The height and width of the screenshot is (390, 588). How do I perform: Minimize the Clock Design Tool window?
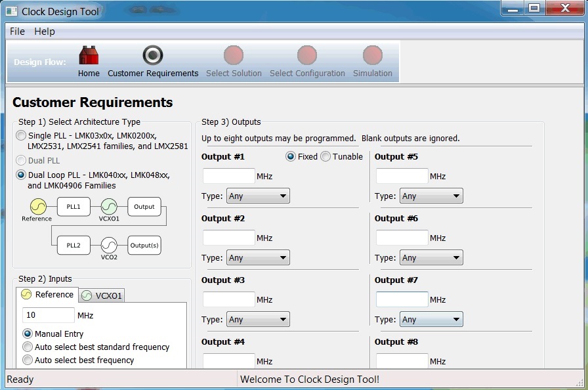(513, 8)
